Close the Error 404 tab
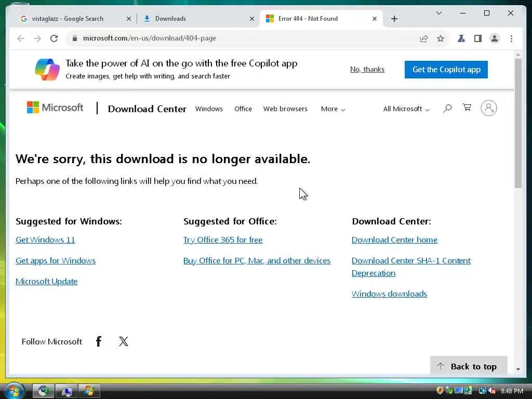Screen dimensions: 532x399 [x=374, y=19]
